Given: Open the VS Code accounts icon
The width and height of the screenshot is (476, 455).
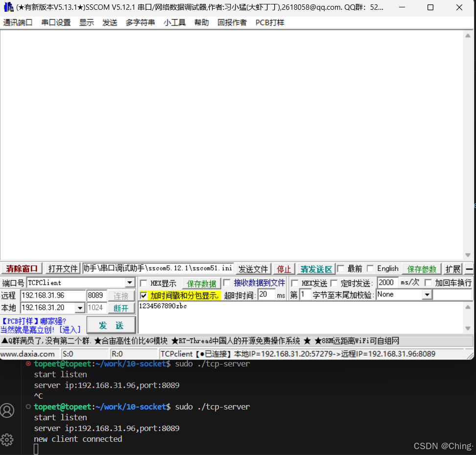Looking at the screenshot, I should click(7, 410).
